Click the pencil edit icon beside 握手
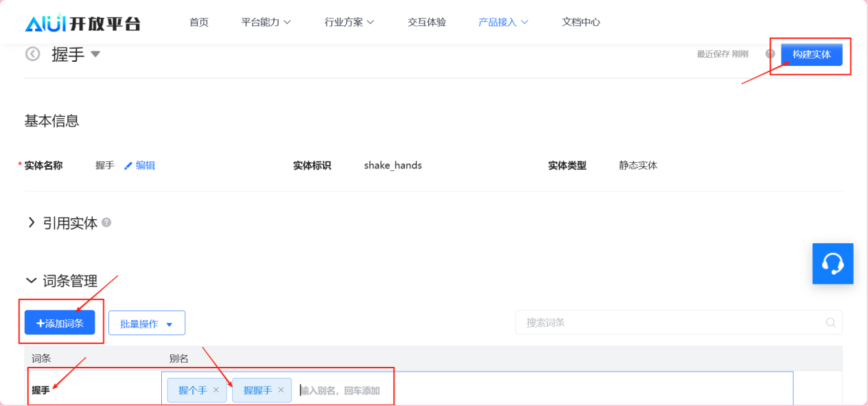868x406 pixels. pos(128,166)
